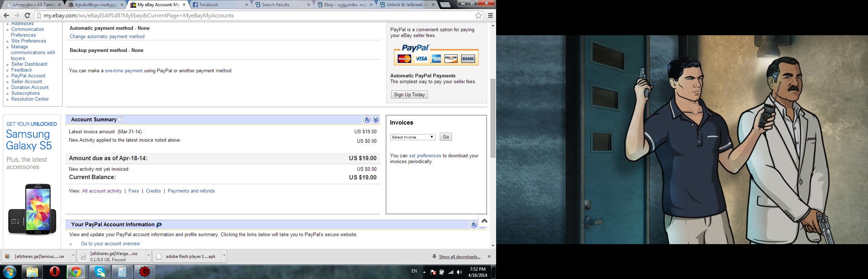Click the vertical scrollbar thumb
The image size is (868, 279).
[493, 118]
